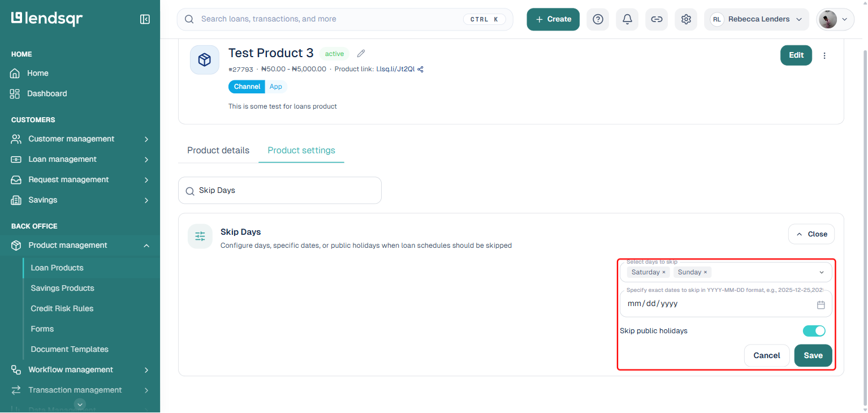Open the user avatar dropdown
868x413 pixels.
835,19
